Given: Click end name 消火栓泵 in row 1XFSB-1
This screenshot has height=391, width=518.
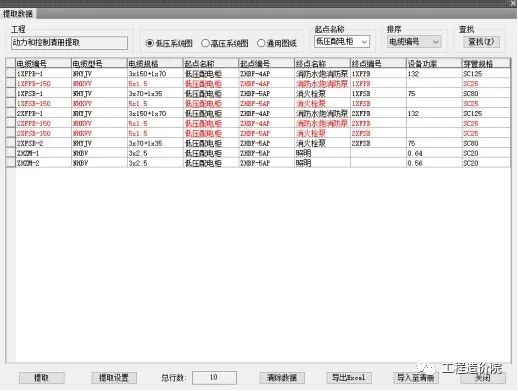Looking at the screenshot, I should (322, 94).
